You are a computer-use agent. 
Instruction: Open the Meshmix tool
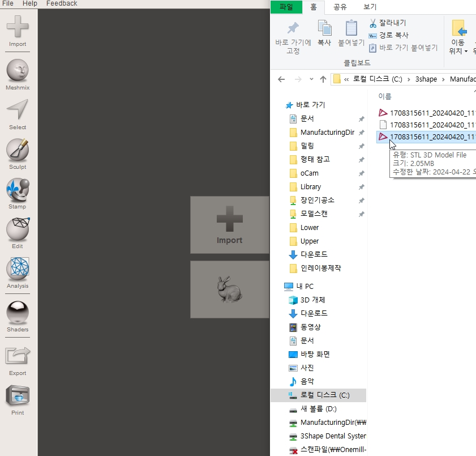[18, 75]
